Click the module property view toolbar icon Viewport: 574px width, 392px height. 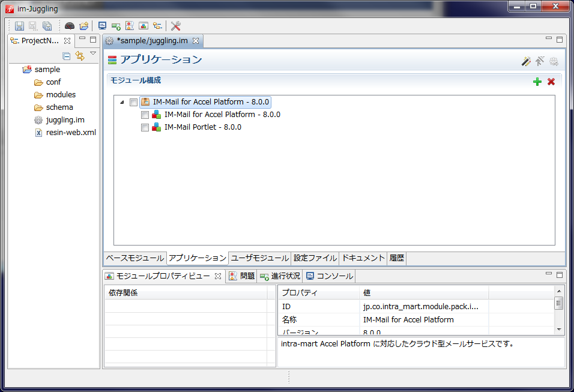tap(143, 26)
